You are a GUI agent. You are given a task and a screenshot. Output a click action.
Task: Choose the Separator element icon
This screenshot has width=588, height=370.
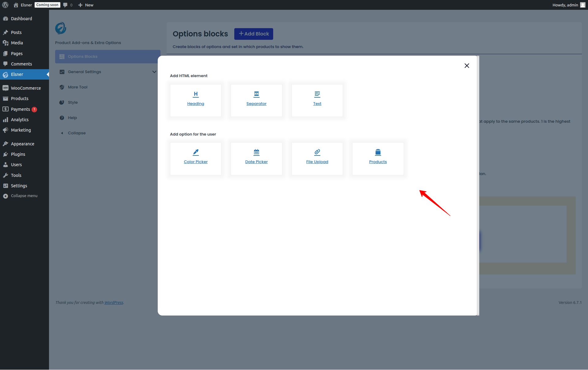click(x=256, y=94)
